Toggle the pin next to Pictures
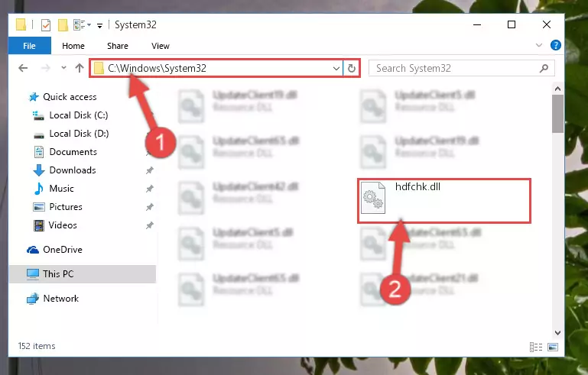The width and height of the screenshot is (588, 375). coord(150,207)
